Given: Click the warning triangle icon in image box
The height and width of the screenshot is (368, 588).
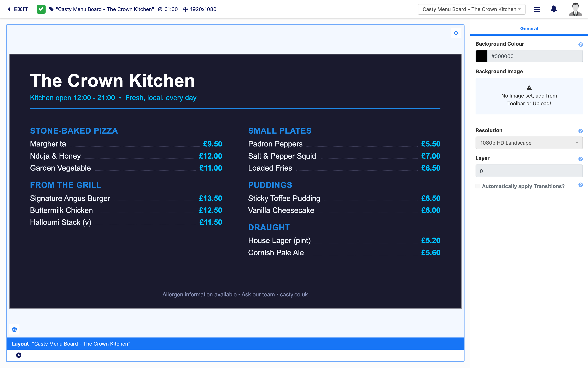Looking at the screenshot, I should 529,88.
